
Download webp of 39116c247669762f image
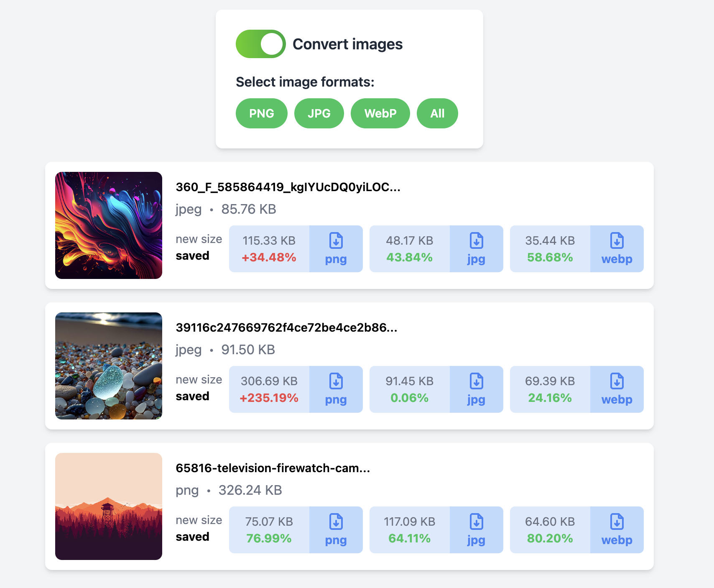tap(617, 389)
